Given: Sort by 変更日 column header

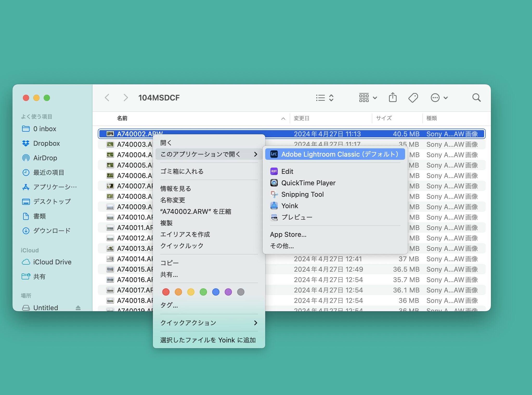Looking at the screenshot, I should (x=301, y=118).
